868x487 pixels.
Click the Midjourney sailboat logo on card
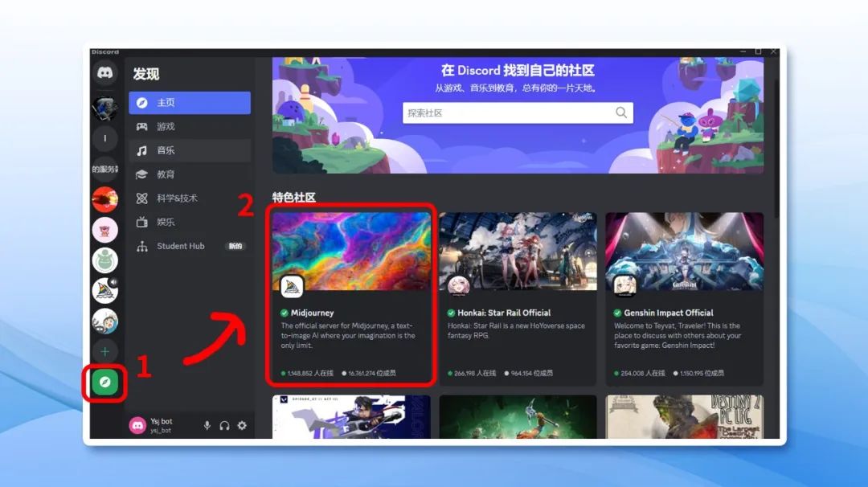[x=292, y=286]
